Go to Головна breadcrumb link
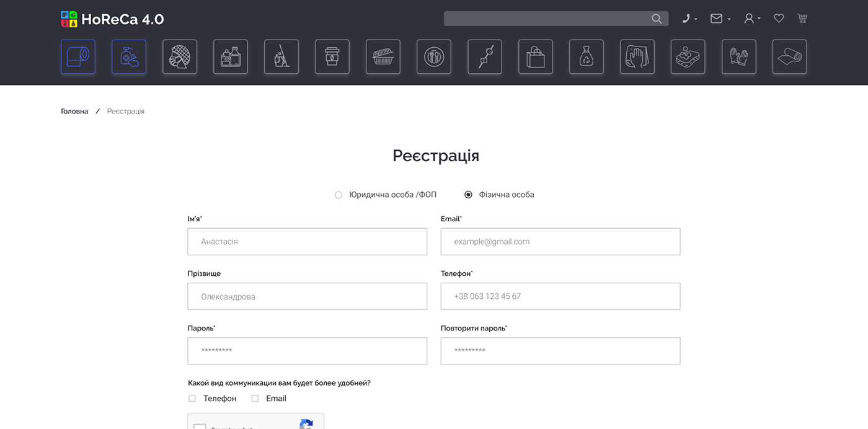 (x=74, y=112)
